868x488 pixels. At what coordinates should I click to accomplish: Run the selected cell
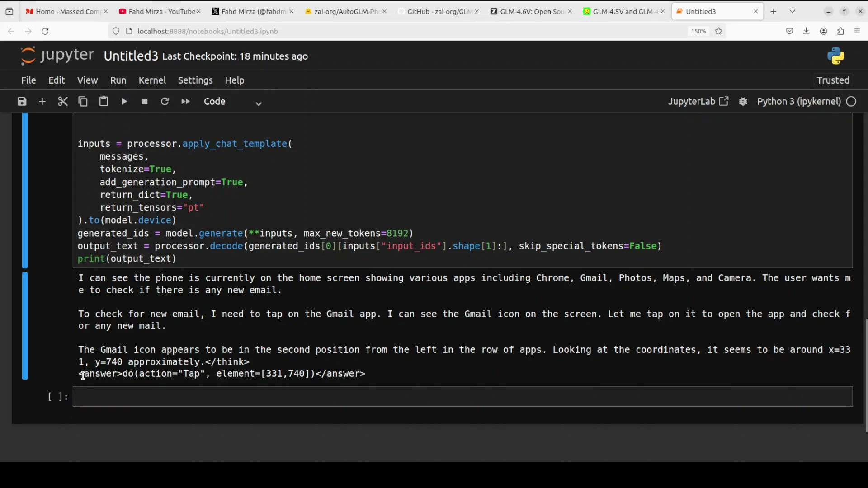[124, 101]
